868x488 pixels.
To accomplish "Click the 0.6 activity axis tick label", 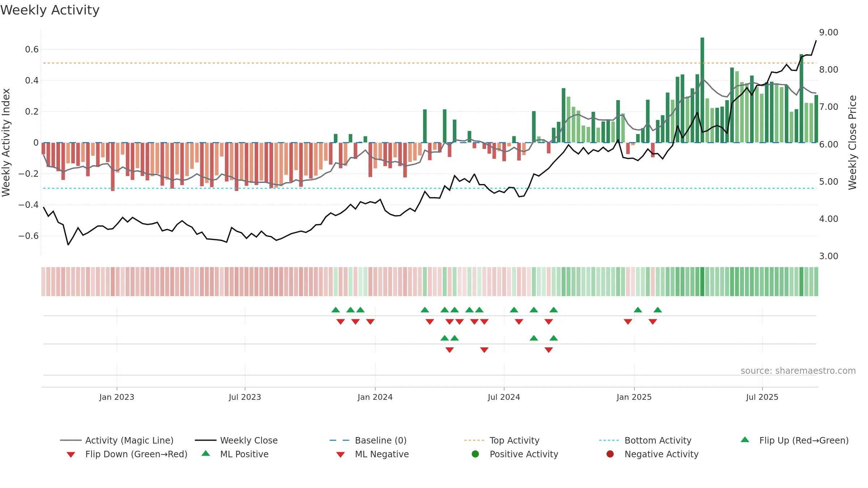I will (32, 49).
